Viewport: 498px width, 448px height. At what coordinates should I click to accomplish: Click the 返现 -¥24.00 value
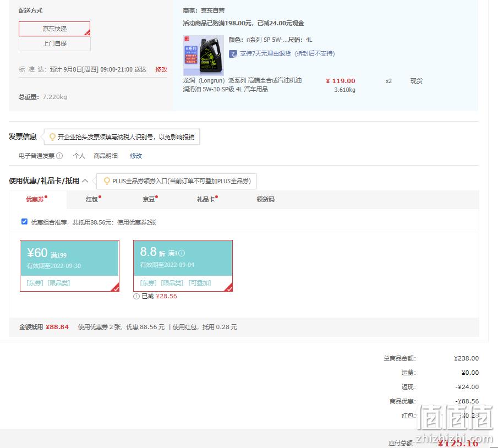[x=467, y=387]
